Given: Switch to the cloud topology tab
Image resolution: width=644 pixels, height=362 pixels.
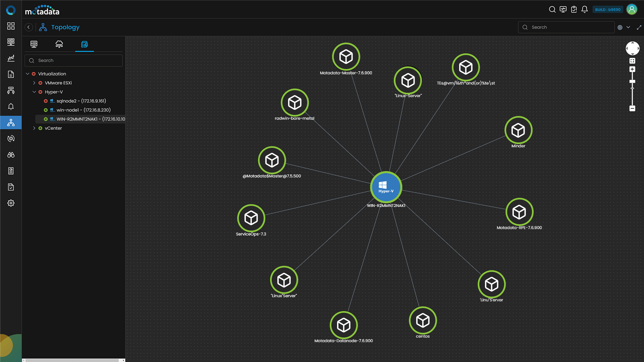Looking at the screenshot, I should click(x=59, y=44).
